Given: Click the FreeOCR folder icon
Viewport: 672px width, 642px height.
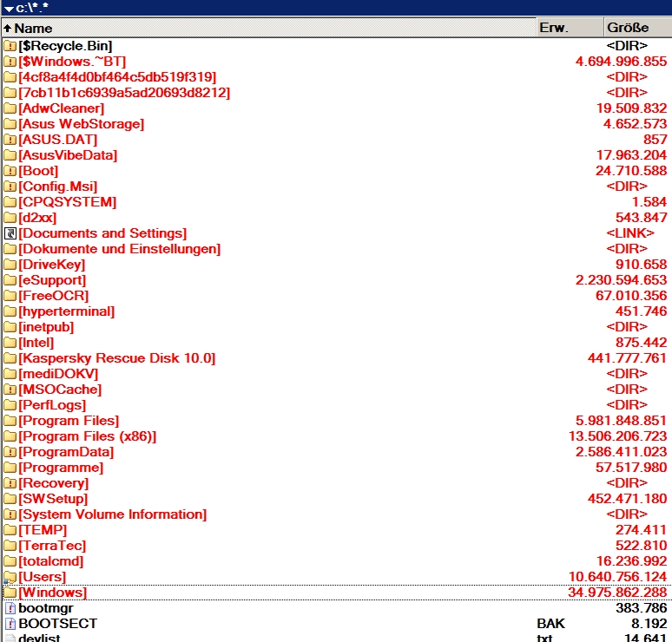Looking at the screenshot, I should tap(10, 296).
